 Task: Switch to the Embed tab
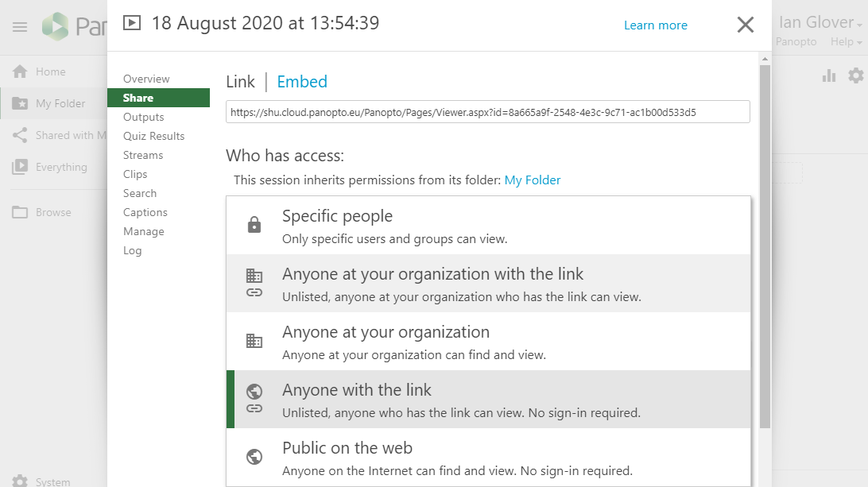tap(302, 82)
